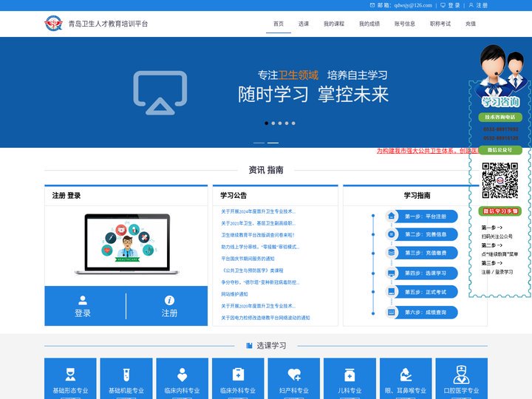Select fifth banner carousel dot
Screen dimensions: 532x399
[293, 123]
